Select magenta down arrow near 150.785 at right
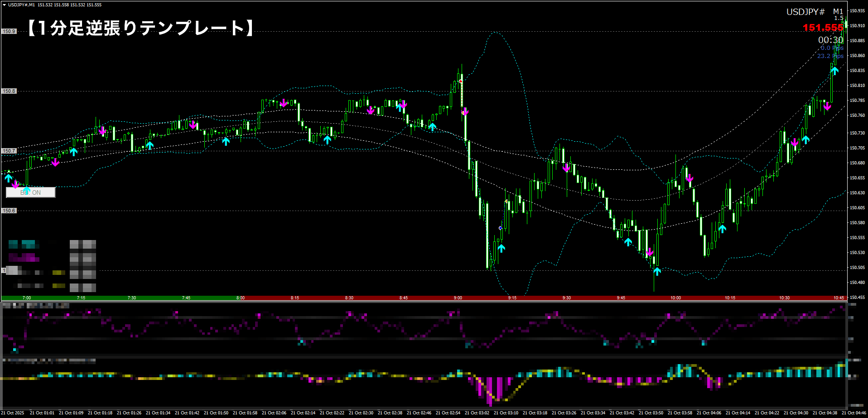Screen dimensions: 868x418 [x=827, y=107]
